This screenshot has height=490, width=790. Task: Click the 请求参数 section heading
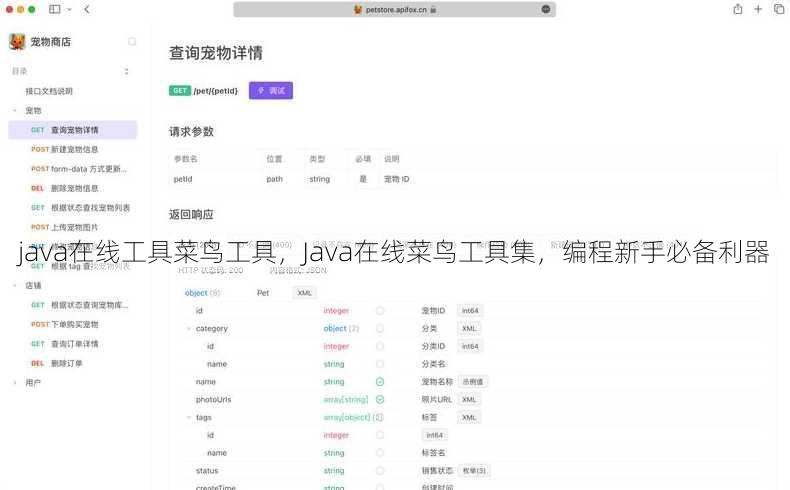(191, 132)
